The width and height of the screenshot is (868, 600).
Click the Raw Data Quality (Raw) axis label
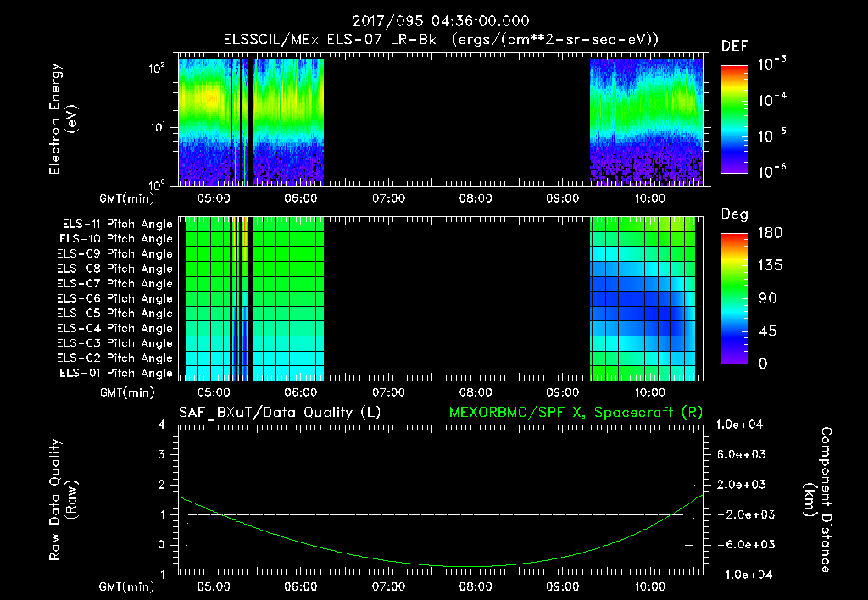pyautogui.click(x=63, y=500)
